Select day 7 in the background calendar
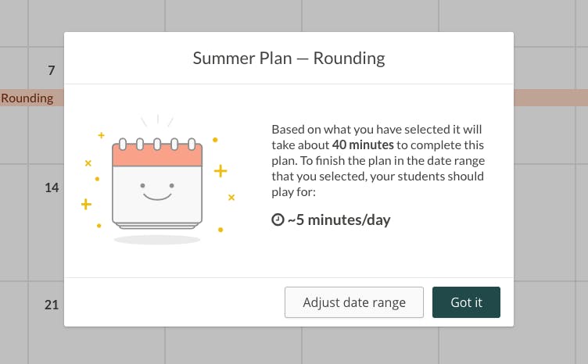The height and width of the screenshot is (364, 588). pyautogui.click(x=52, y=71)
